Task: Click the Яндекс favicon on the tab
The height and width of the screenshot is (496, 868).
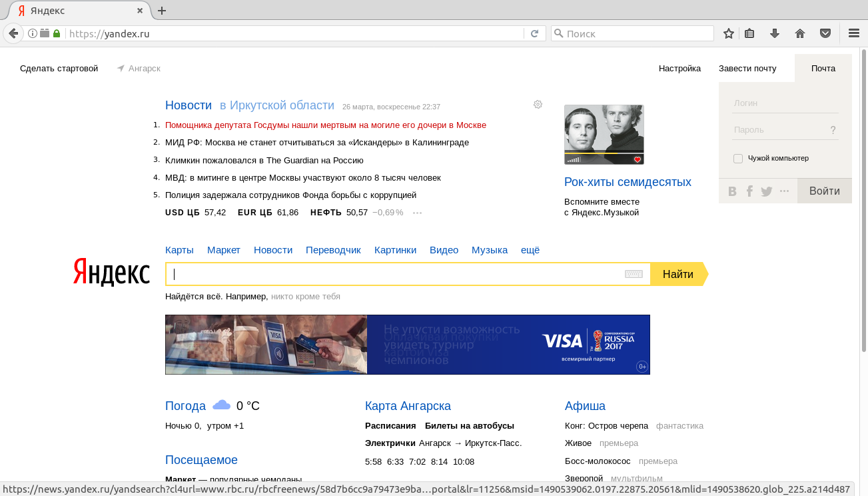Action: click(x=22, y=11)
